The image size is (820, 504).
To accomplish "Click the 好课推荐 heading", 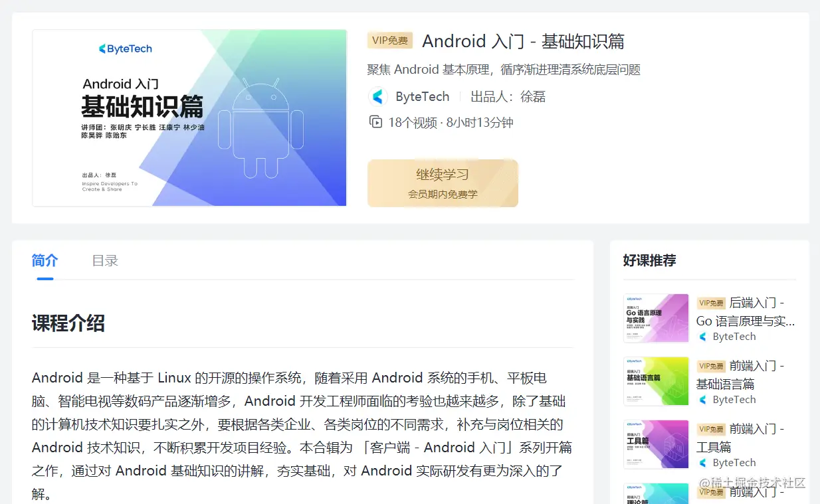I will click(650, 260).
